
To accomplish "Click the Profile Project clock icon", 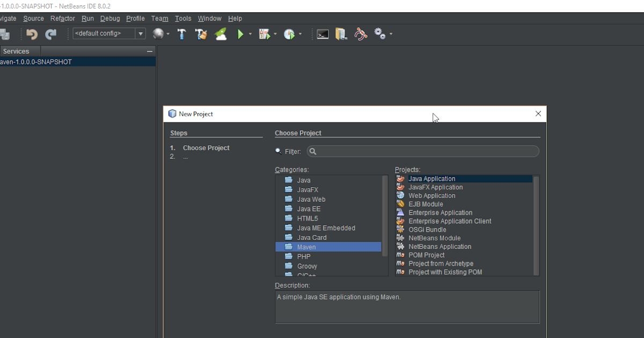I will [x=289, y=34].
